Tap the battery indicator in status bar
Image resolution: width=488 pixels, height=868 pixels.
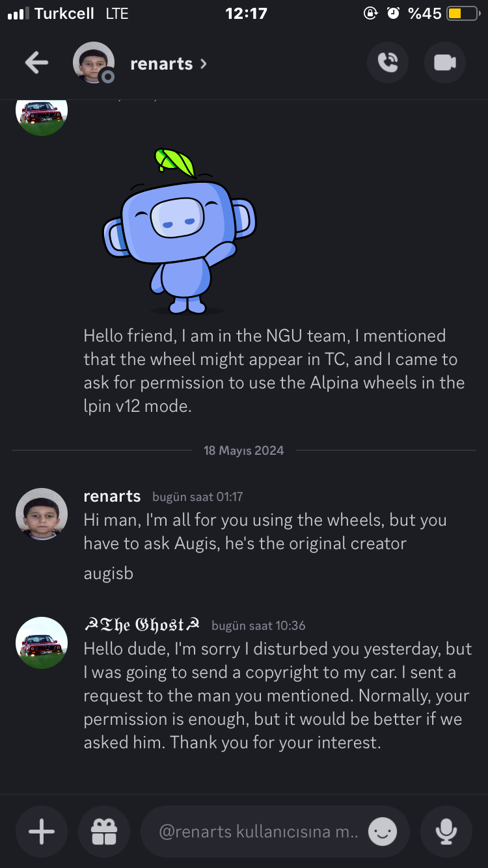(462, 13)
